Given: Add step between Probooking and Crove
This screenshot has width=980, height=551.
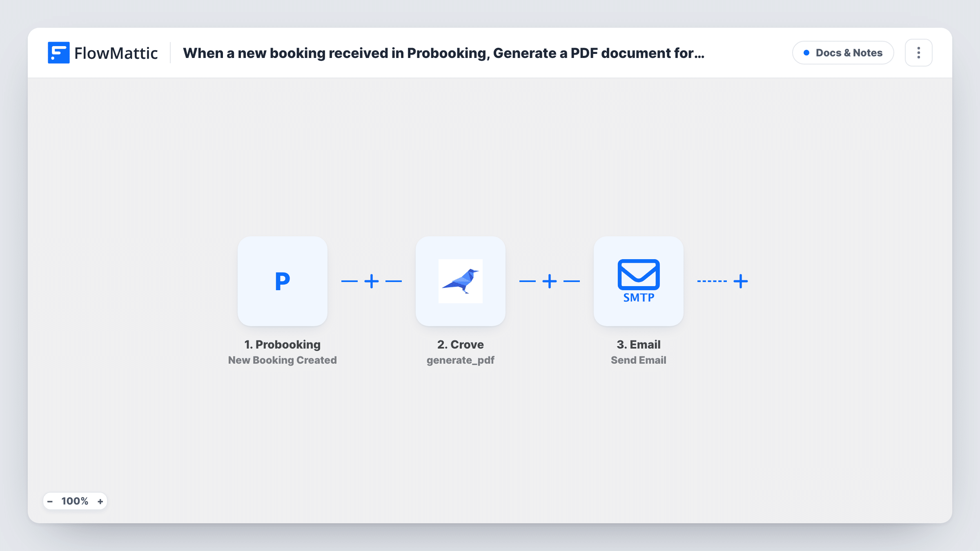Looking at the screenshot, I should 372,281.
